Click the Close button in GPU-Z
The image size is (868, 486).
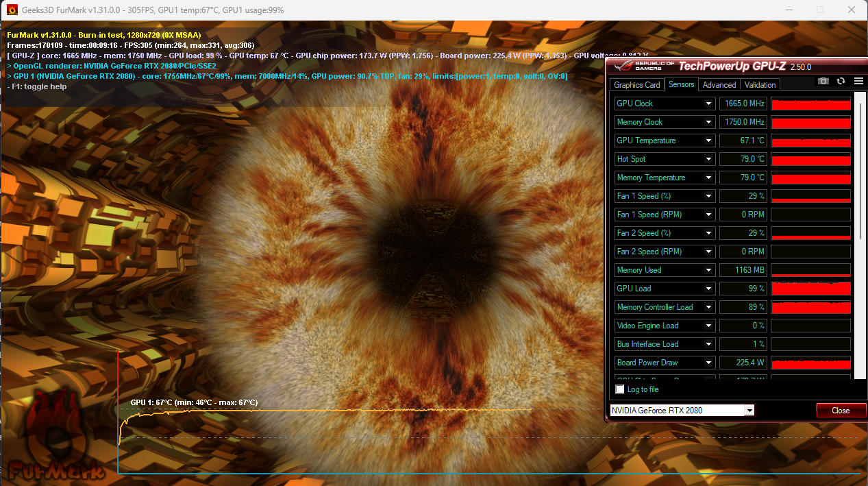(841, 411)
